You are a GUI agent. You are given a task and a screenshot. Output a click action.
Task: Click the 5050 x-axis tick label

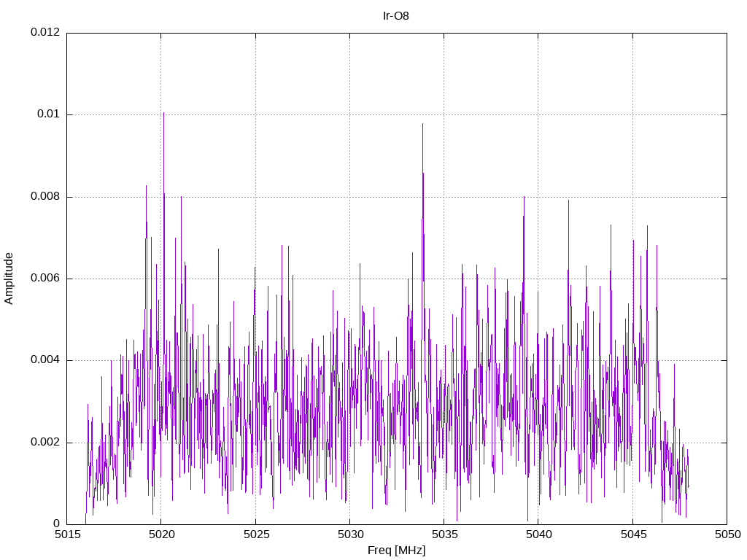tap(728, 534)
